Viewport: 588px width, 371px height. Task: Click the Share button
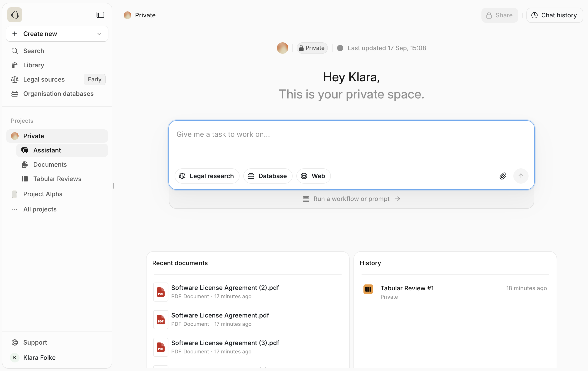click(x=499, y=15)
